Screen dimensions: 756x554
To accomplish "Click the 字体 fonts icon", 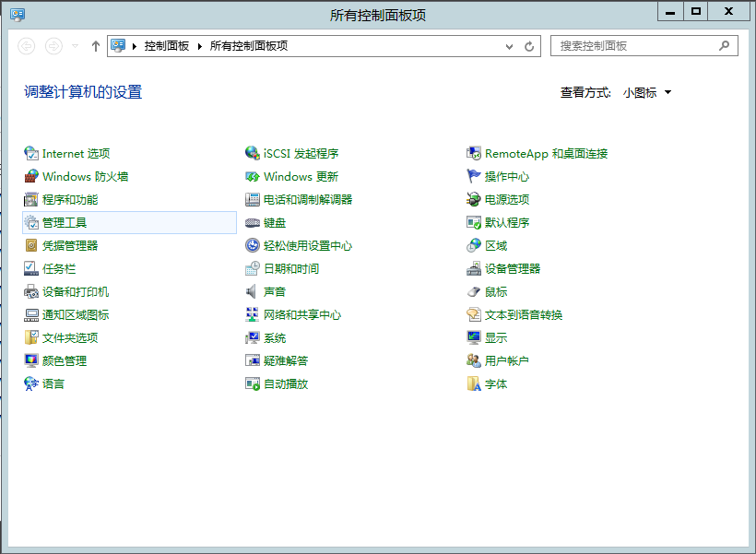I will (474, 383).
